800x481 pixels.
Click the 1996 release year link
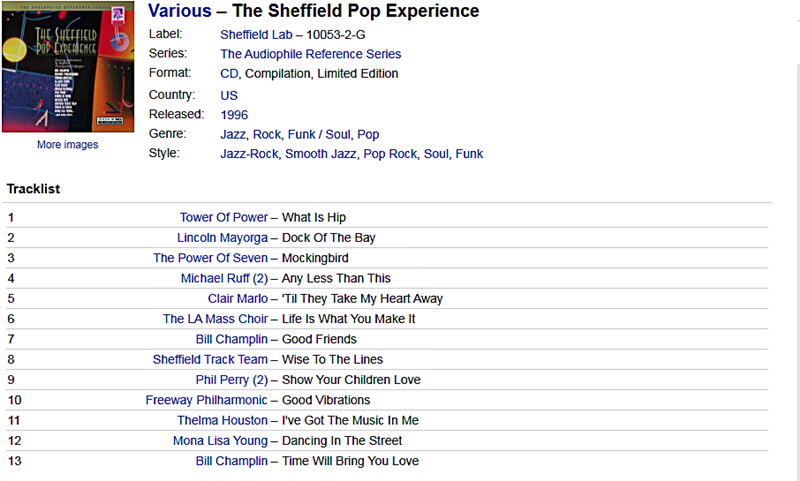pyautogui.click(x=234, y=115)
